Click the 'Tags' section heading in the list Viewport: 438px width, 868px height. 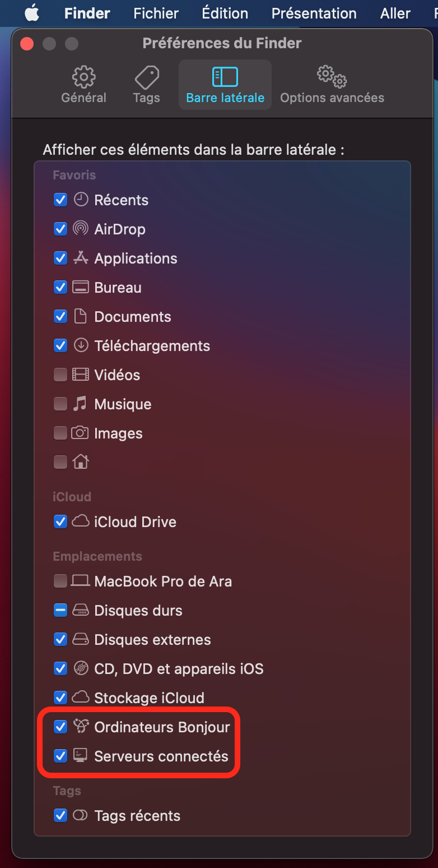tap(67, 791)
